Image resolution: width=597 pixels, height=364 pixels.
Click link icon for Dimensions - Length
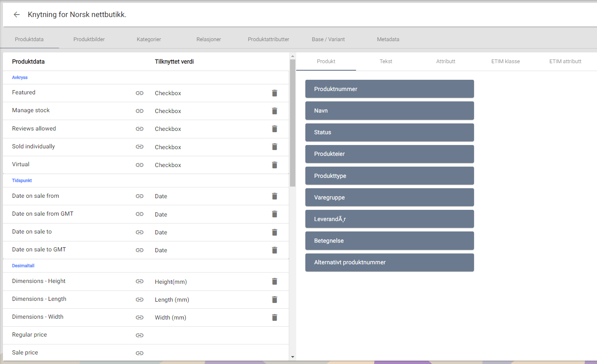click(140, 300)
